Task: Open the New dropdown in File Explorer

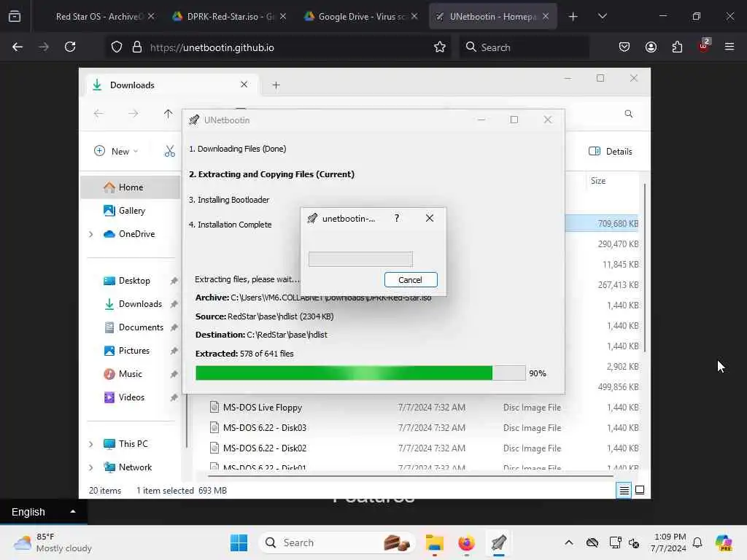Action: pyautogui.click(x=116, y=151)
